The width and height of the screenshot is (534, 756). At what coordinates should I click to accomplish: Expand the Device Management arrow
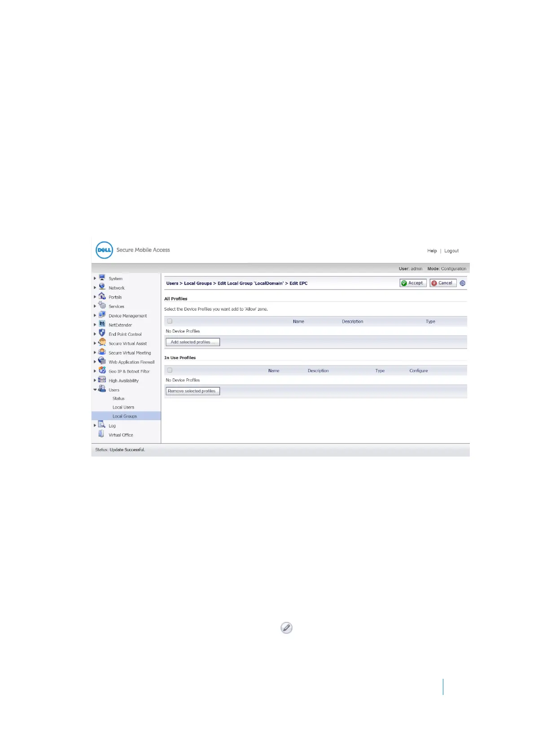coord(95,316)
